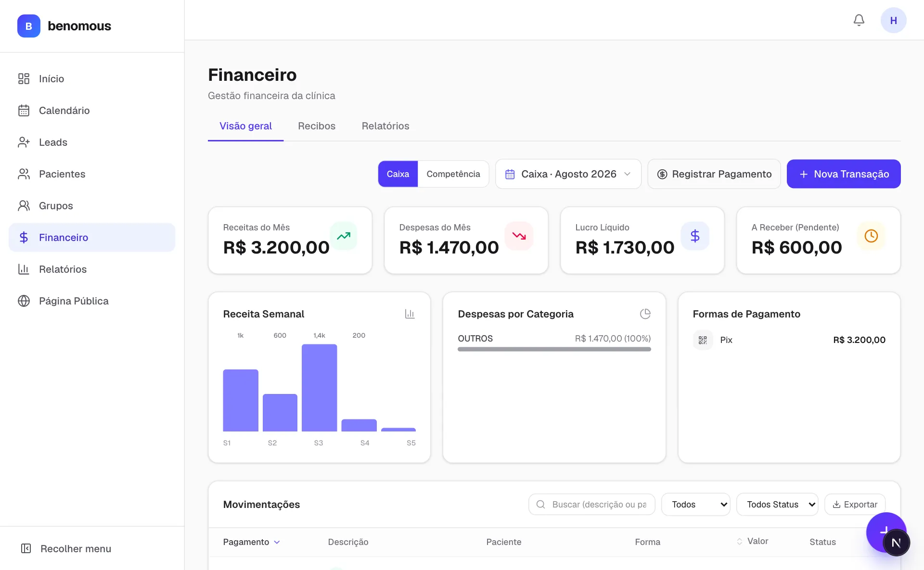Click the Paciente column header
Image resolution: width=924 pixels, height=570 pixels.
point(503,542)
